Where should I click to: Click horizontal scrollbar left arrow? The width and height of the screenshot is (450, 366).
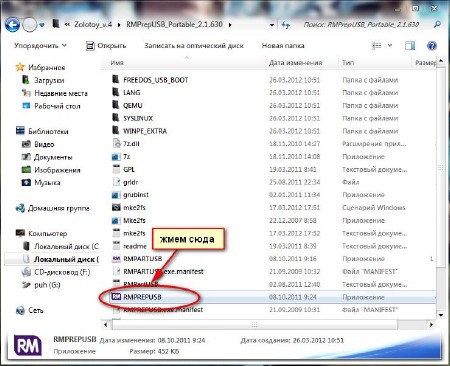click(106, 324)
